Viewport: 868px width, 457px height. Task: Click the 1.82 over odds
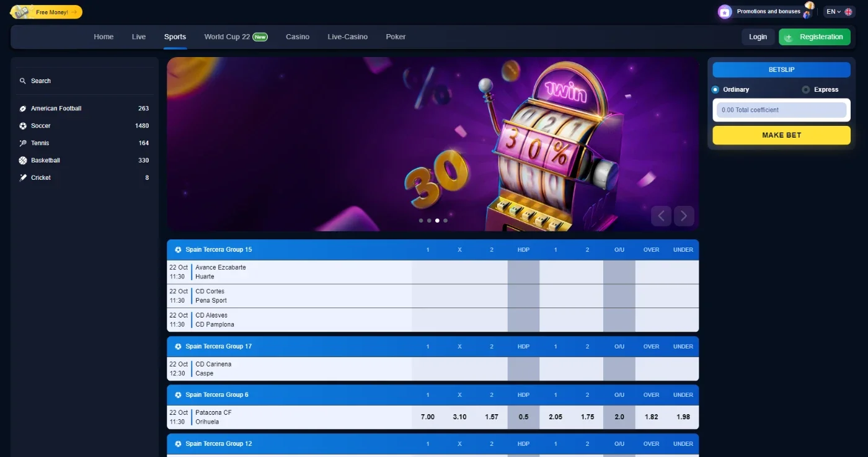[652, 417]
